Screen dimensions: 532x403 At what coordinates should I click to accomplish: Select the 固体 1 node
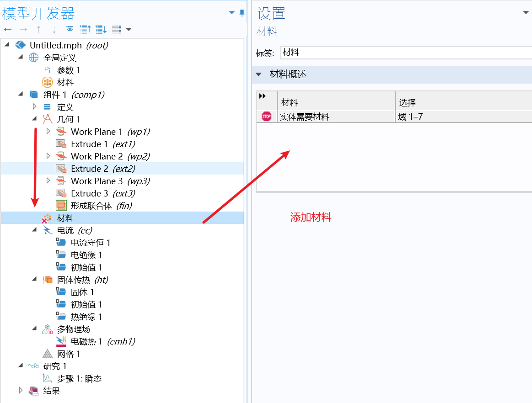[x=82, y=292]
